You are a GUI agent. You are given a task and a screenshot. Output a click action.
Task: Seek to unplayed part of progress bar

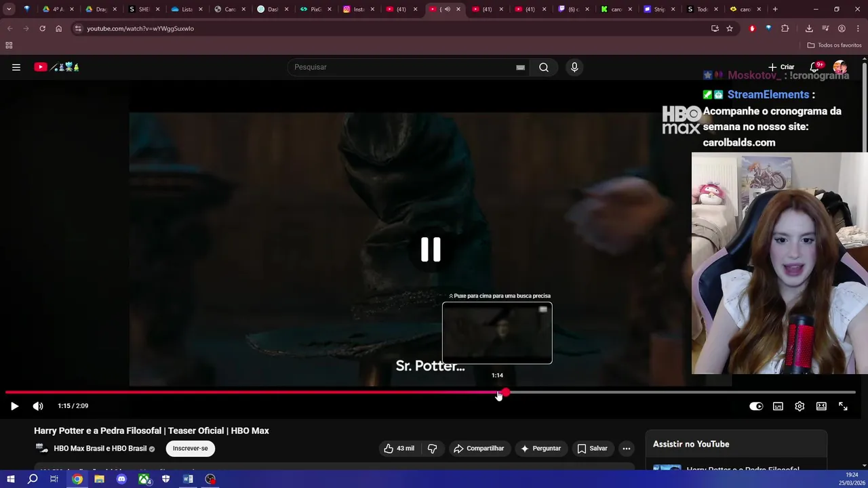coord(682,392)
